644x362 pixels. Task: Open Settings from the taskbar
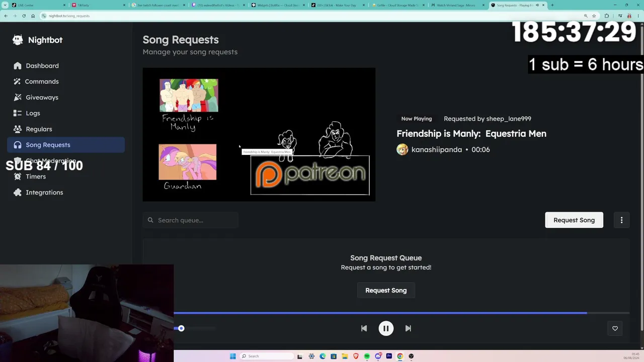(311, 356)
